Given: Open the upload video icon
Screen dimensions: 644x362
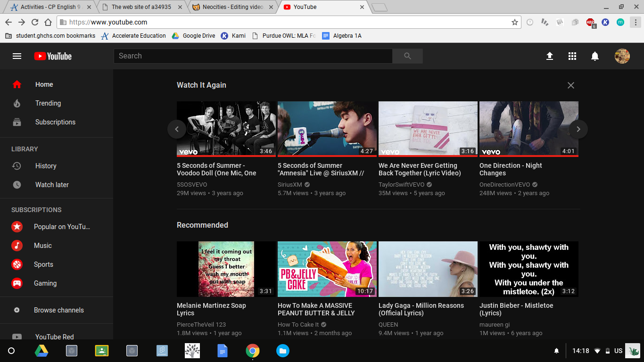Looking at the screenshot, I should click(x=550, y=56).
